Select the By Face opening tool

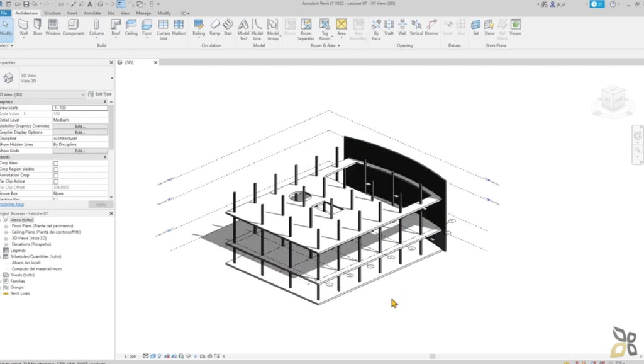point(376,30)
